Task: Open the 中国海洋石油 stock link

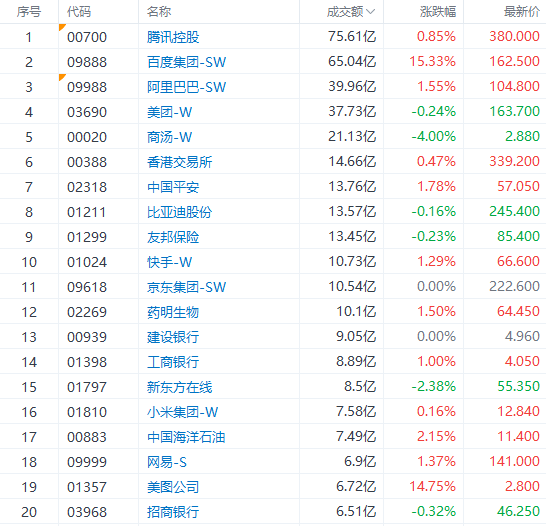Action: click(186, 437)
